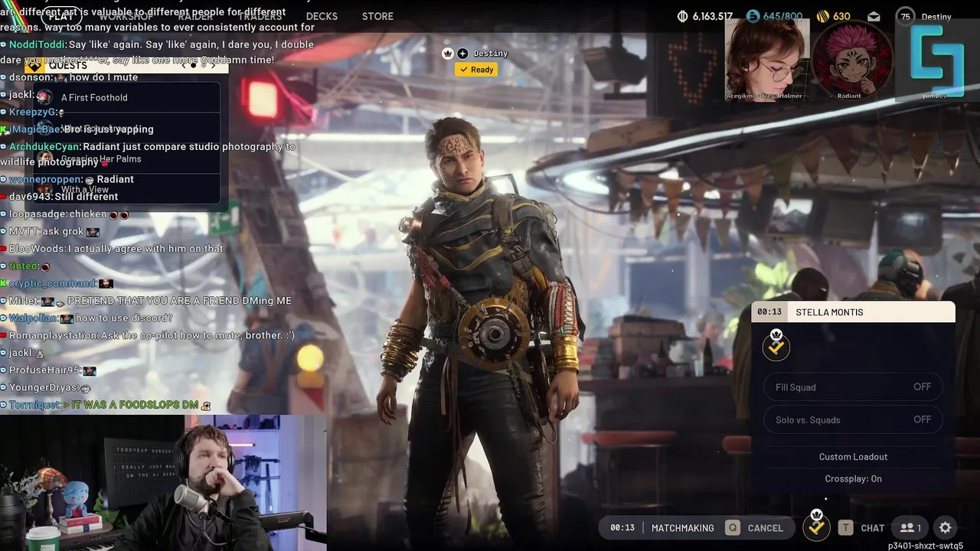The width and height of the screenshot is (980, 551).
Task: Open the Destiny profile name at top right
Action: [x=936, y=17]
